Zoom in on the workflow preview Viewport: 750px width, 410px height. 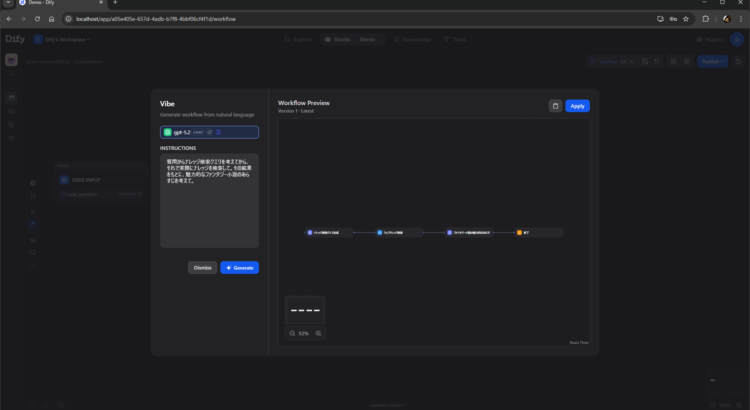click(318, 333)
